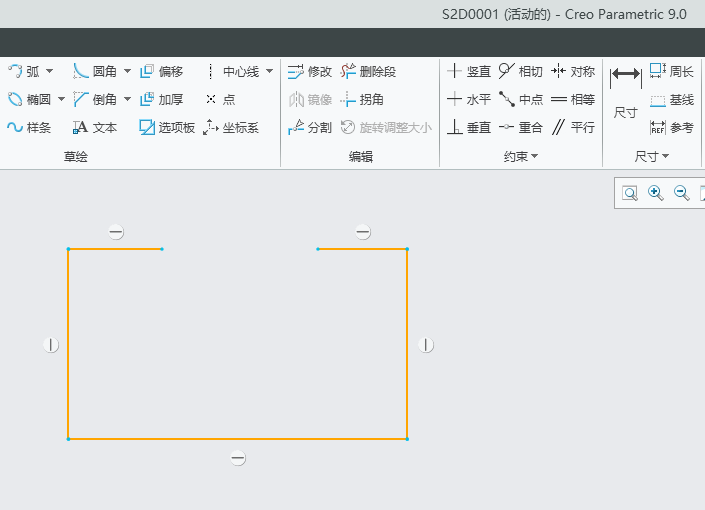Open the Centerline (中心线) dropdown arrow
Screen dimensions: 705x510
point(270,71)
